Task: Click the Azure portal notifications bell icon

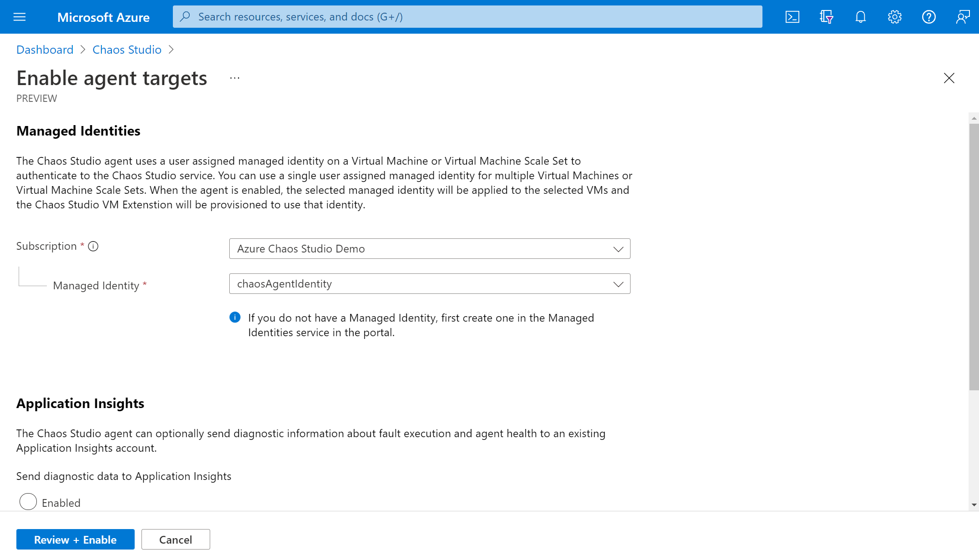Action: tap(861, 17)
